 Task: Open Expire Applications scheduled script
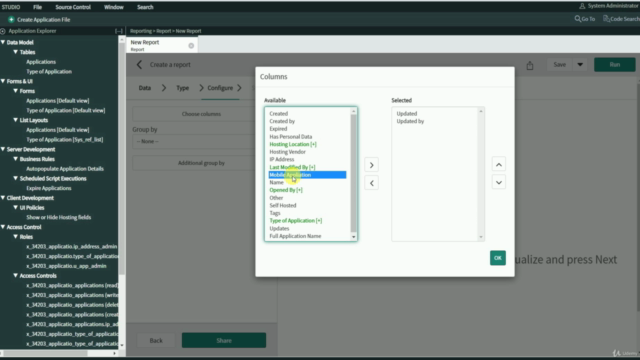[x=49, y=188]
